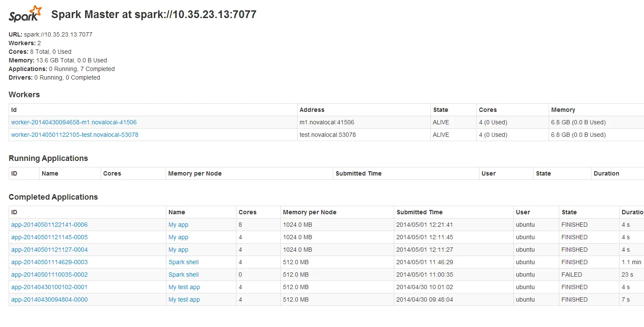Open worker-20140501122105-test.novalocal-53078 link
Image resolution: width=644 pixels, height=327 pixels.
coord(75,135)
